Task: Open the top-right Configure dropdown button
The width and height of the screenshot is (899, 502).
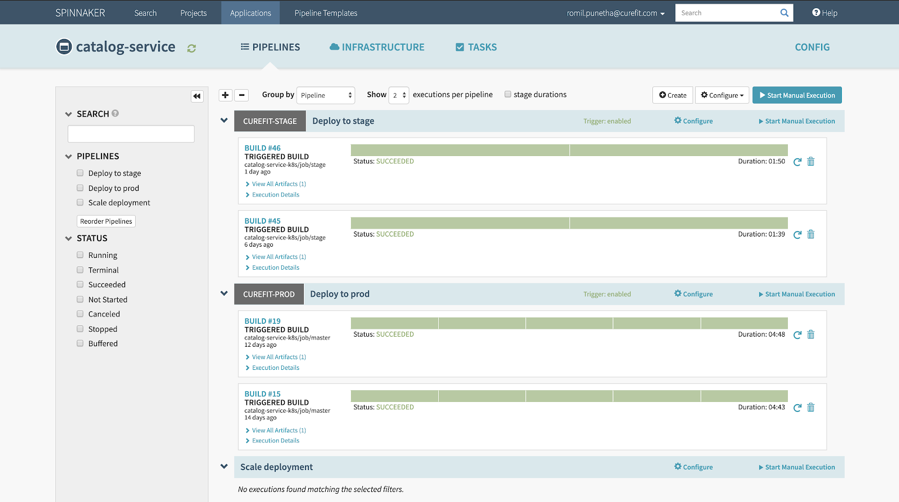Action: [722, 95]
